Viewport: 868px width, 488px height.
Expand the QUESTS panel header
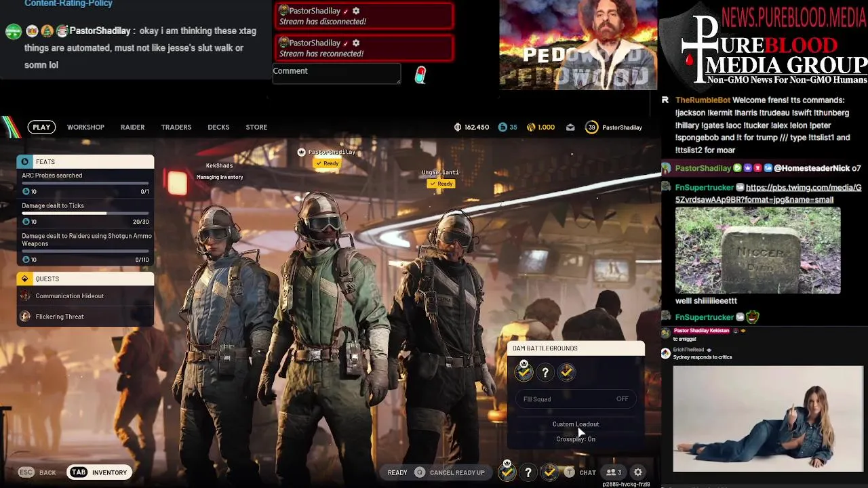pos(85,279)
